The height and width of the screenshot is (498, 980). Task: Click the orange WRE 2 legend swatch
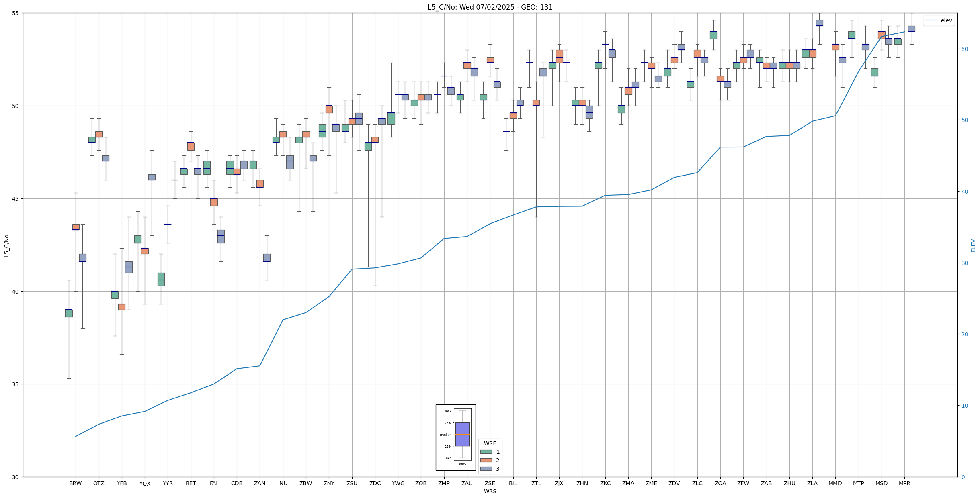(486, 460)
